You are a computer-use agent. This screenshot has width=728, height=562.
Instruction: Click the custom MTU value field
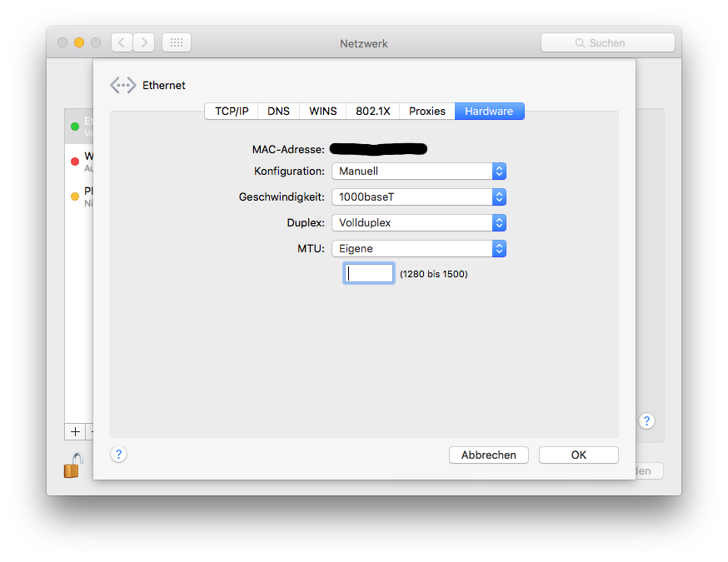369,274
